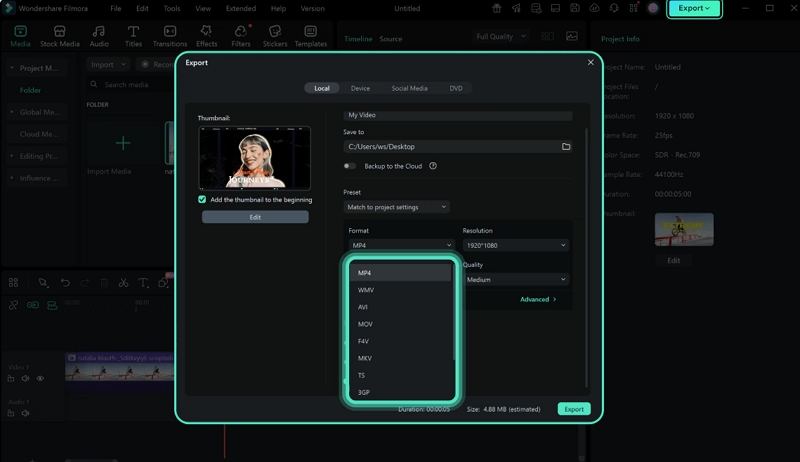Switch to the Device export tab
The image size is (800, 462).
coord(360,88)
